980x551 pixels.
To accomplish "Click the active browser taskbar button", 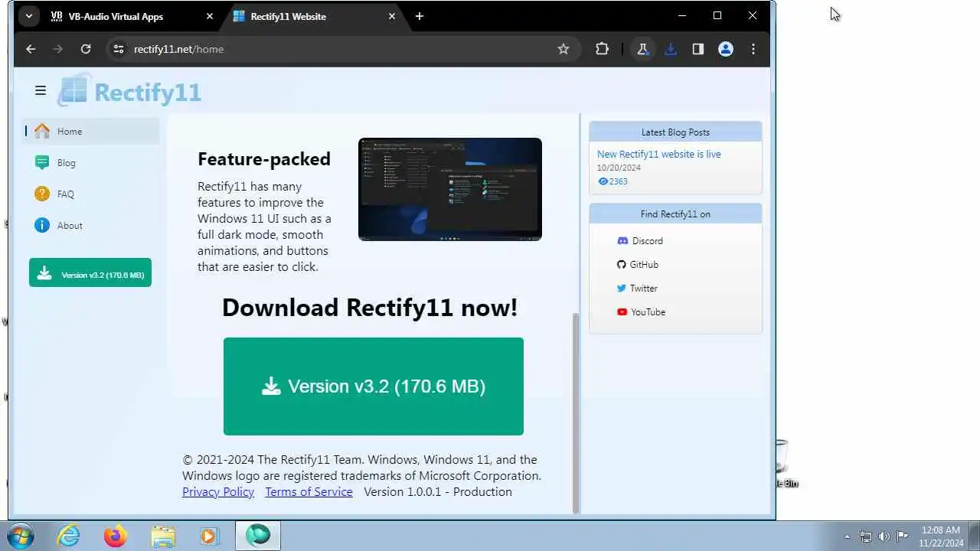I will 258,536.
